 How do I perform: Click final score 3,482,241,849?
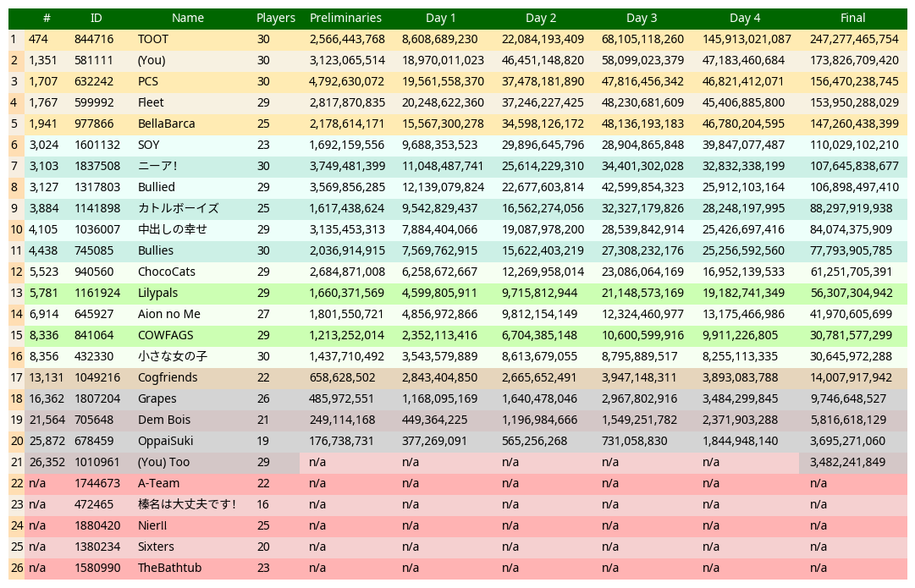[847, 462]
